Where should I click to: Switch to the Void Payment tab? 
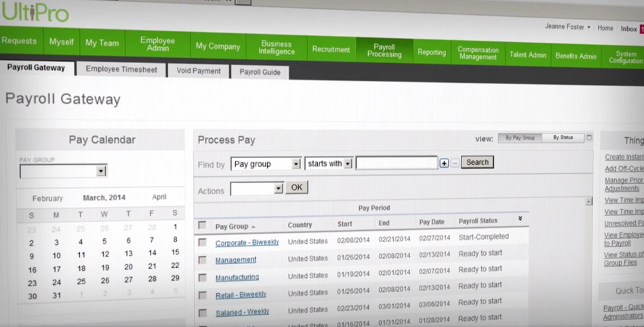pyautogui.click(x=199, y=71)
